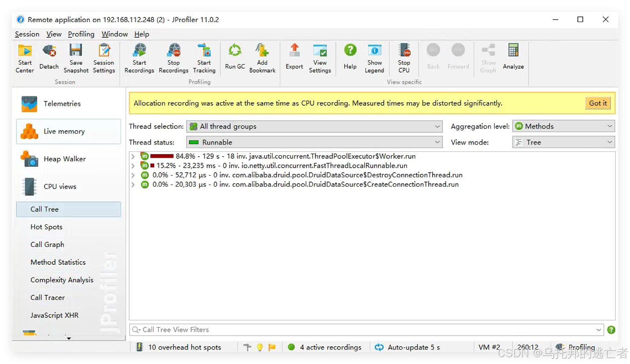
Task: Expand the FastThreadLocalRunnable.run node
Action: coord(133,166)
